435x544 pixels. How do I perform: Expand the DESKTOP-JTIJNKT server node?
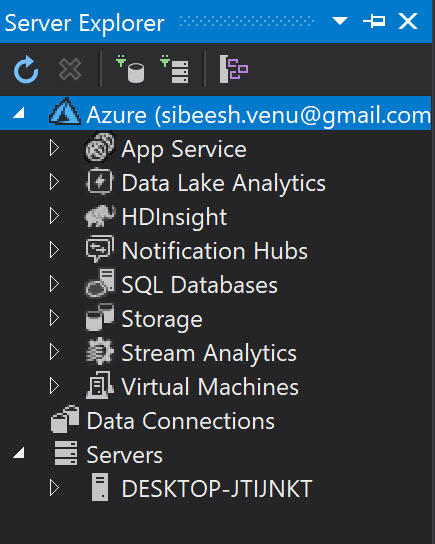(54, 488)
